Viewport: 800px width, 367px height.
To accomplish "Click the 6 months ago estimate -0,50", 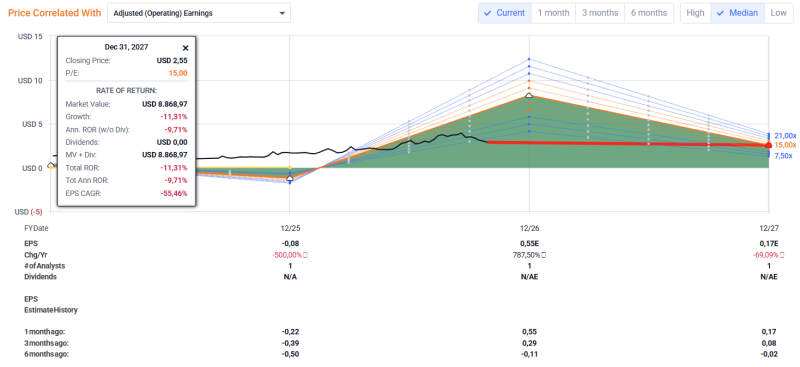I will click(x=290, y=354).
